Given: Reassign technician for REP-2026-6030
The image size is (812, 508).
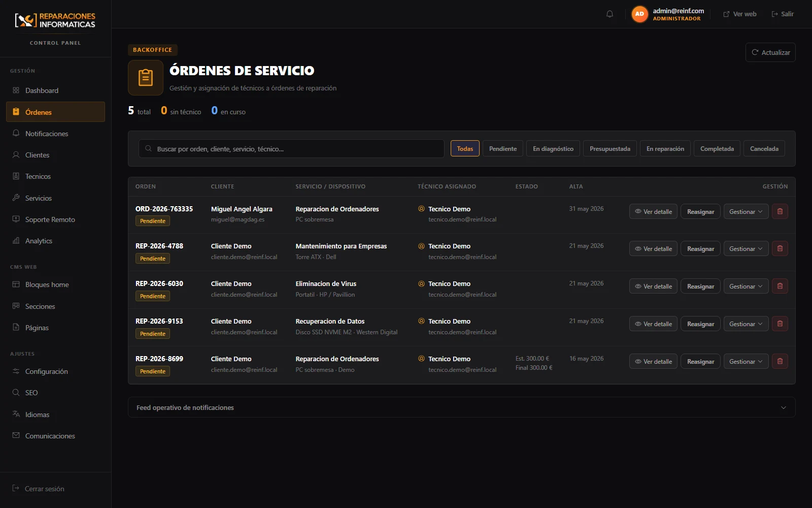Looking at the screenshot, I should point(700,286).
